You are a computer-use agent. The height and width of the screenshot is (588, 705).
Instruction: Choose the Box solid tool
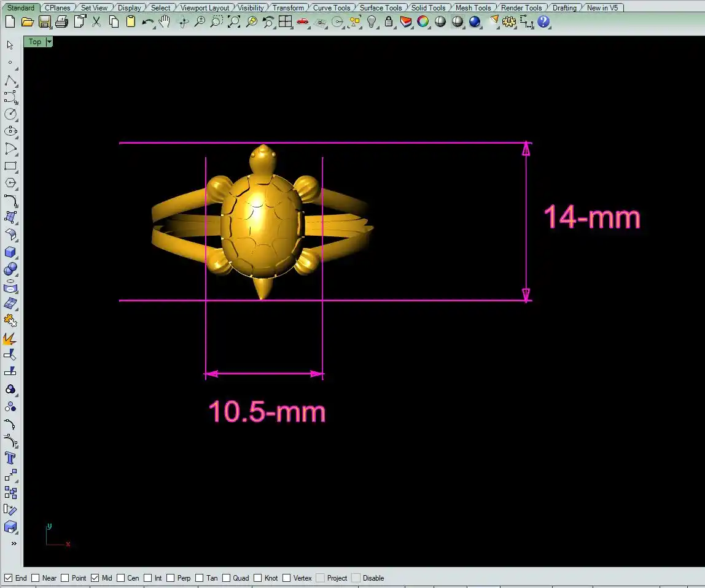click(10, 252)
